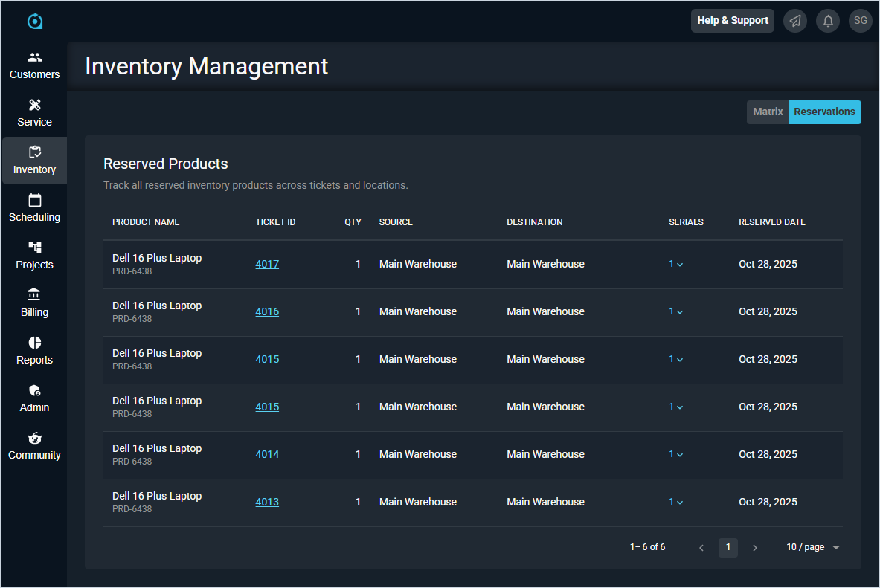Open the notifications bell
The image size is (880, 588).
[x=828, y=21]
